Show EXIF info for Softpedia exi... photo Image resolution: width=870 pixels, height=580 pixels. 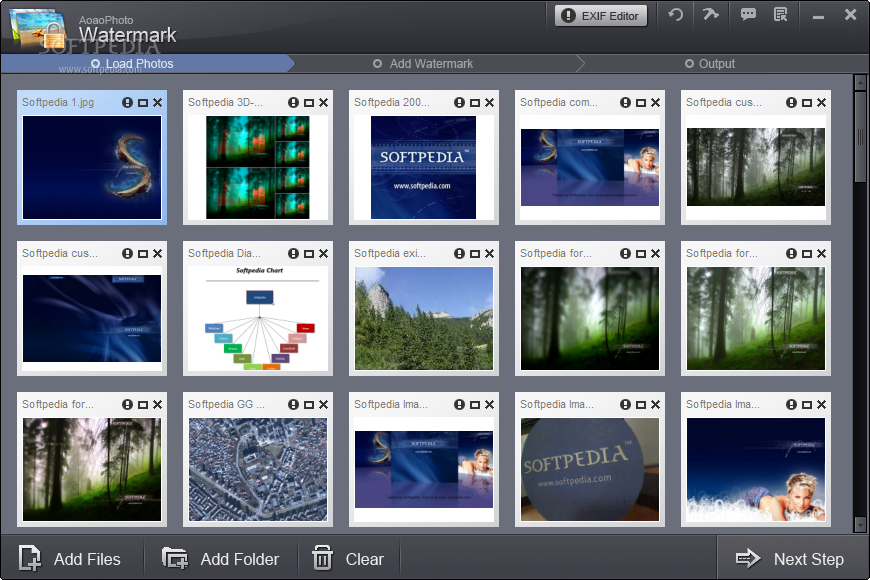click(x=459, y=254)
